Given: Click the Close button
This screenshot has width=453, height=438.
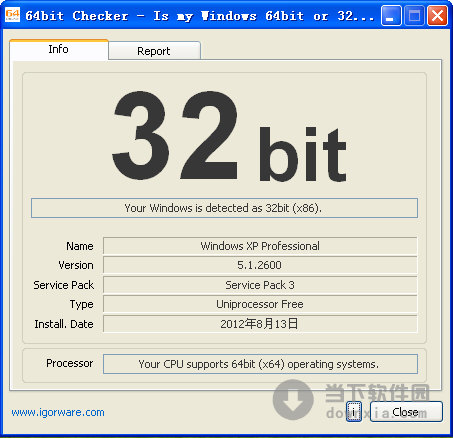Looking at the screenshot, I should [406, 412].
